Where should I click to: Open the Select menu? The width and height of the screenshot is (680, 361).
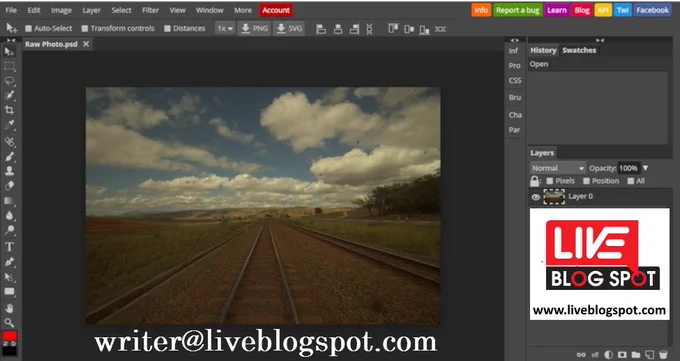pyautogui.click(x=121, y=10)
